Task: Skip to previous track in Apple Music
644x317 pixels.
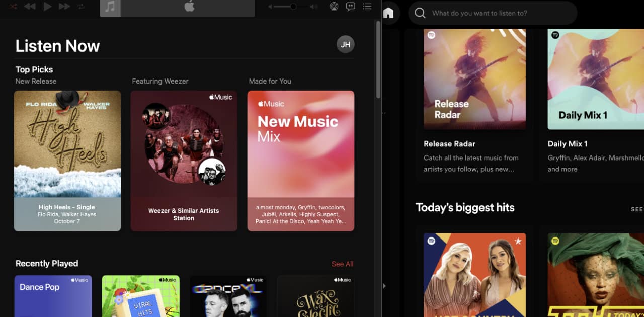Action: tap(30, 7)
